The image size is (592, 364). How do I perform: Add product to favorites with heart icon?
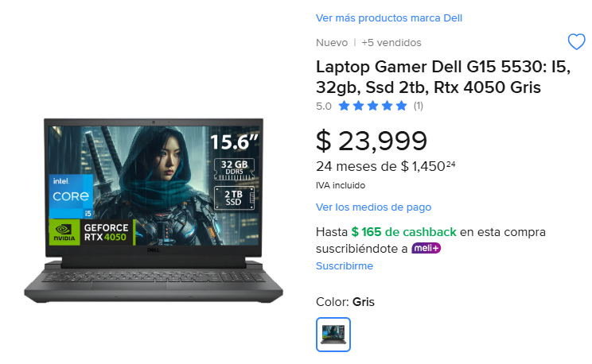click(x=576, y=42)
